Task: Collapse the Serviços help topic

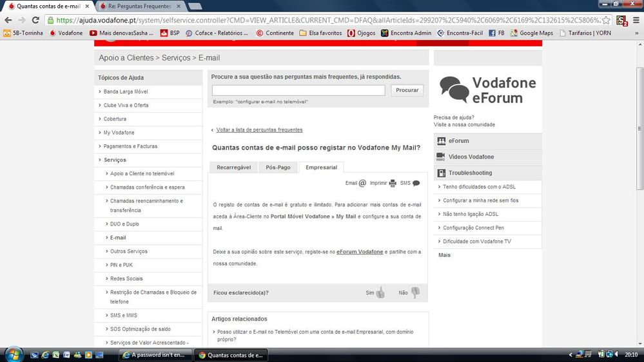Action: (115, 160)
